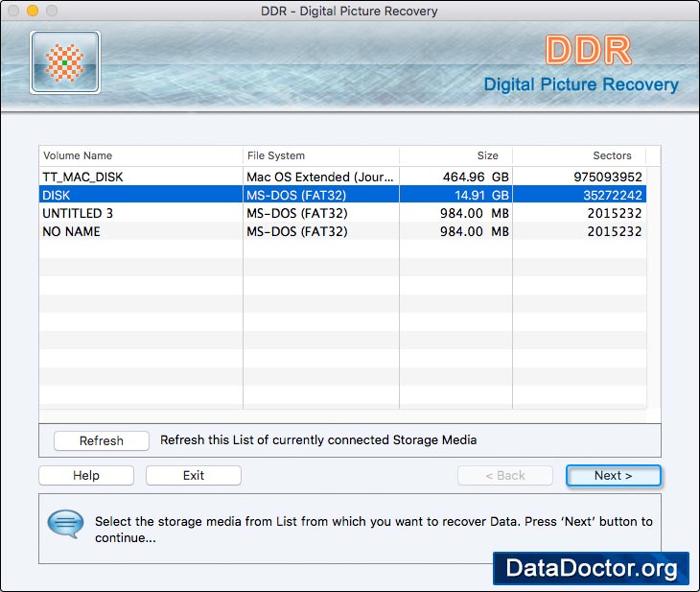Click the 975093952 sectors value
700x592 pixels.
(x=608, y=177)
